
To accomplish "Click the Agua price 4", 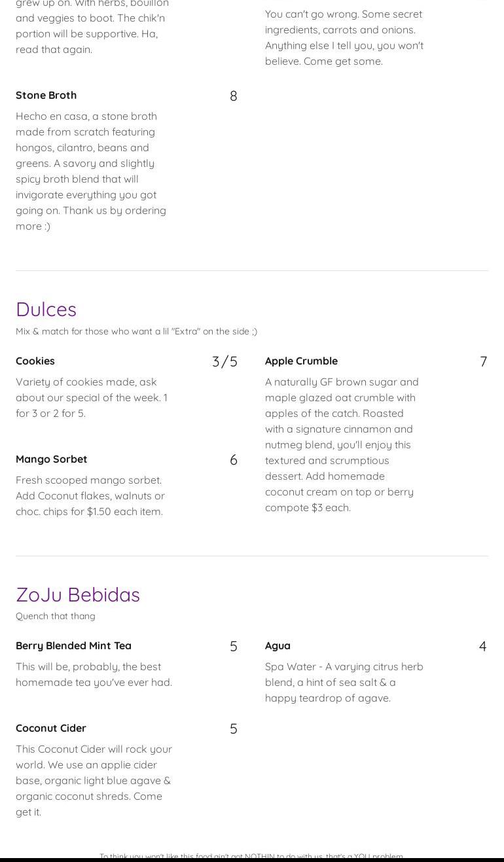I will (482, 647).
